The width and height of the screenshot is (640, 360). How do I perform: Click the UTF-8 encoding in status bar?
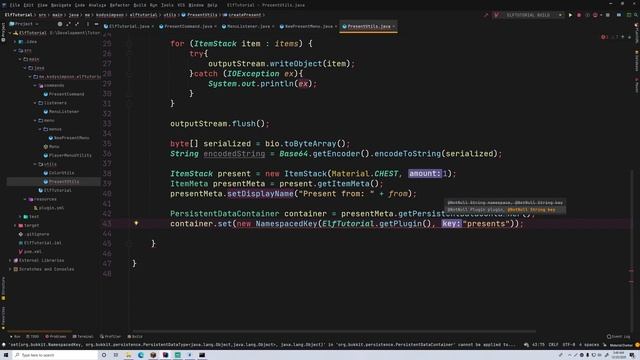pos(569,345)
